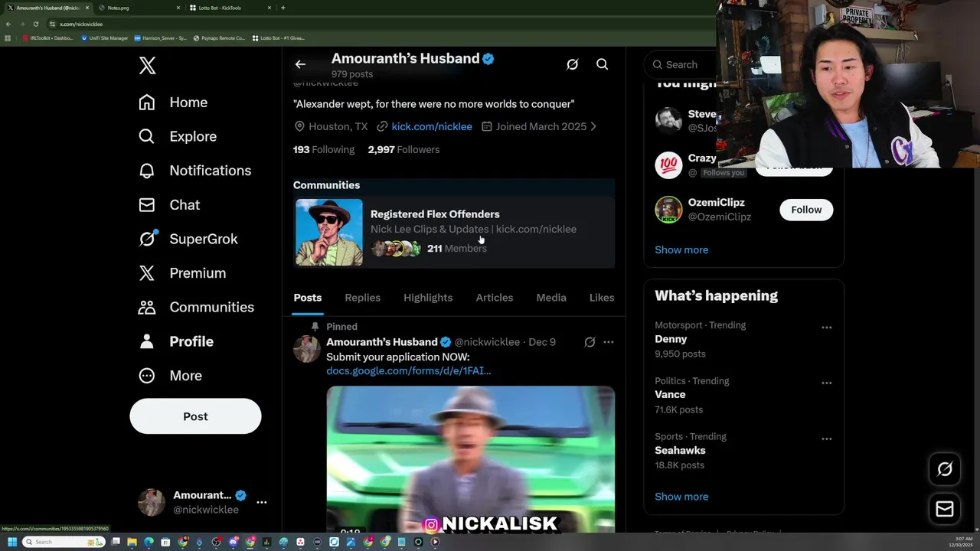Click the account avatar at sidebar bottom

[151, 502]
